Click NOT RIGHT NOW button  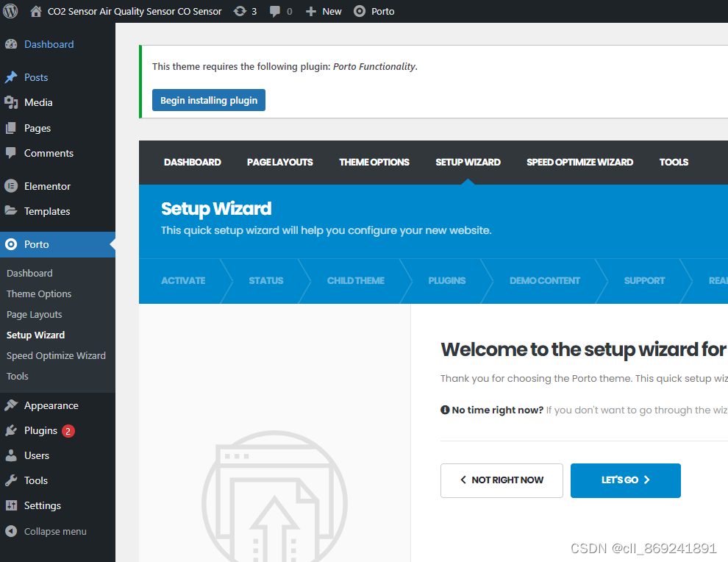pyautogui.click(x=502, y=480)
